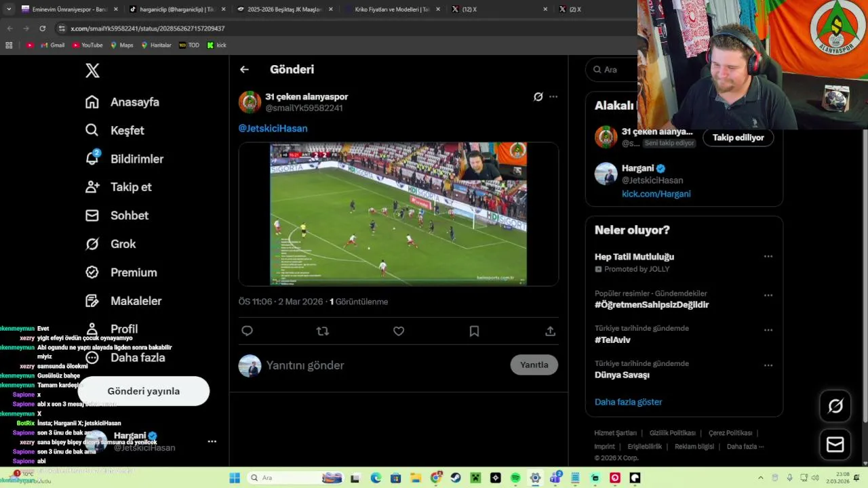868x488 pixels.
Task: Open the #ÖğretmenSahipsizDeğildir trend
Action: pos(652,305)
